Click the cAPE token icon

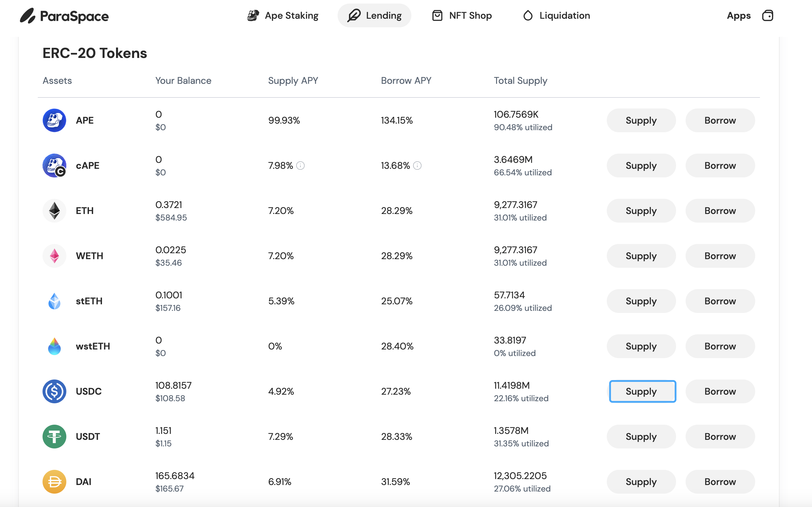(54, 166)
